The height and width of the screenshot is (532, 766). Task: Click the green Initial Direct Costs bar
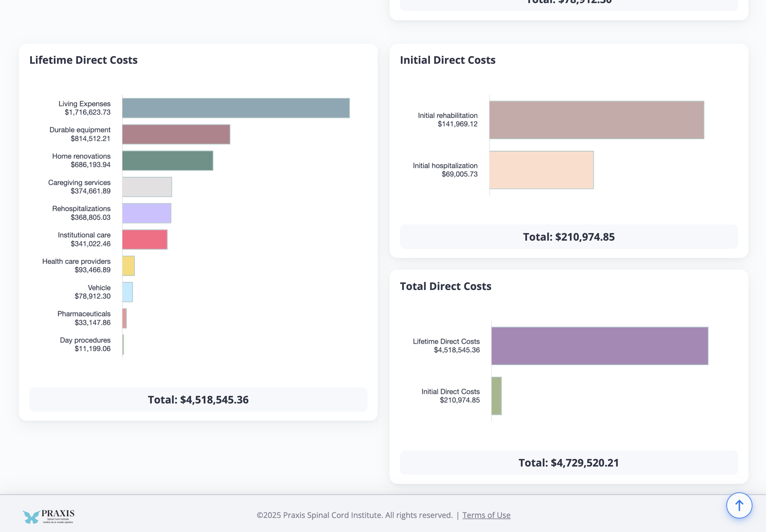(x=496, y=396)
